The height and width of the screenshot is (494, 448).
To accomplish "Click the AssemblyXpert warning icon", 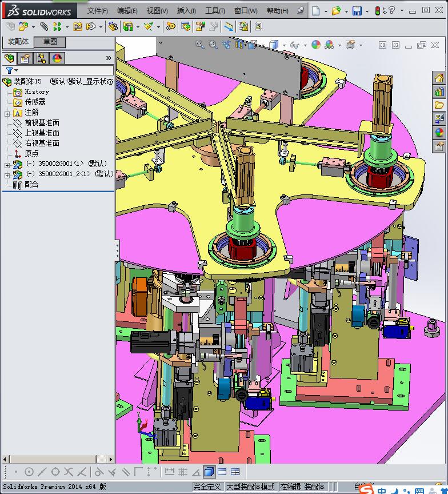I will click(243, 26).
